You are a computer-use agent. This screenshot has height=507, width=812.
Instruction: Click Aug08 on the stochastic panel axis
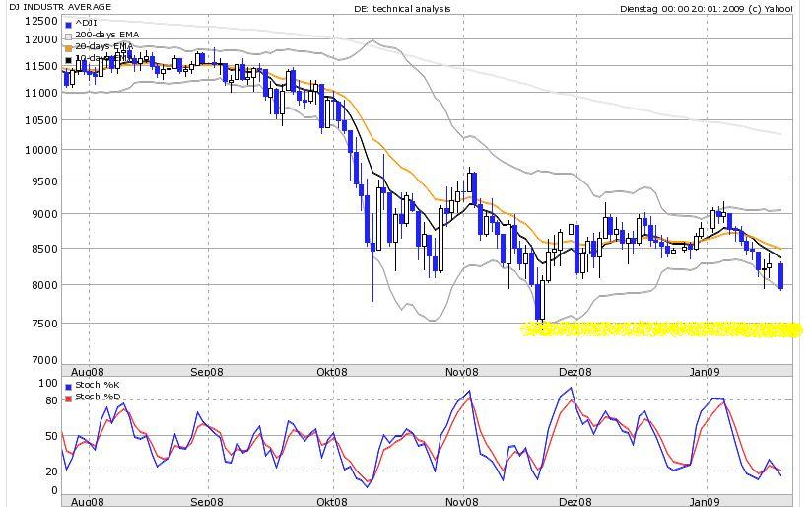pos(87,502)
